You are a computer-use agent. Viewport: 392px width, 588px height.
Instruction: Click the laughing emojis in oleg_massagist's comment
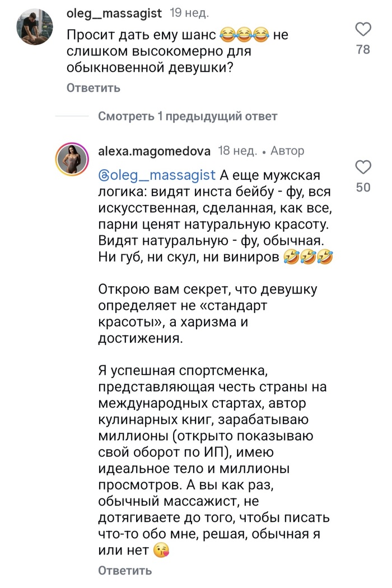coord(244,35)
